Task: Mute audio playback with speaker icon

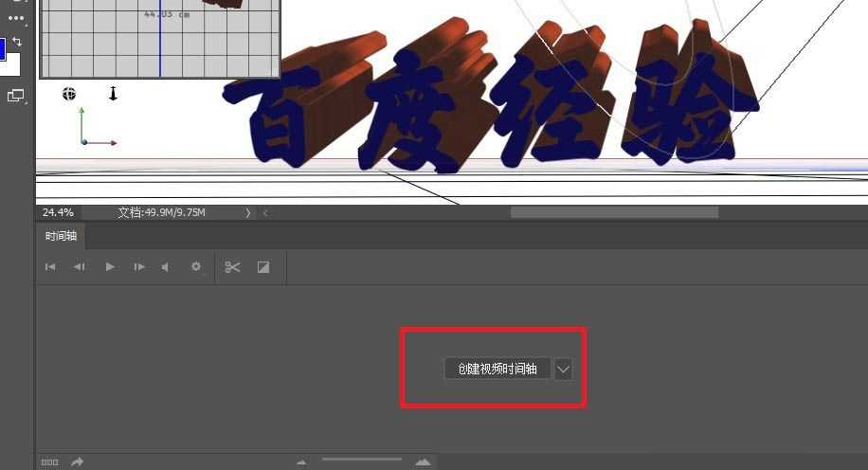Action: tap(166, 267)
